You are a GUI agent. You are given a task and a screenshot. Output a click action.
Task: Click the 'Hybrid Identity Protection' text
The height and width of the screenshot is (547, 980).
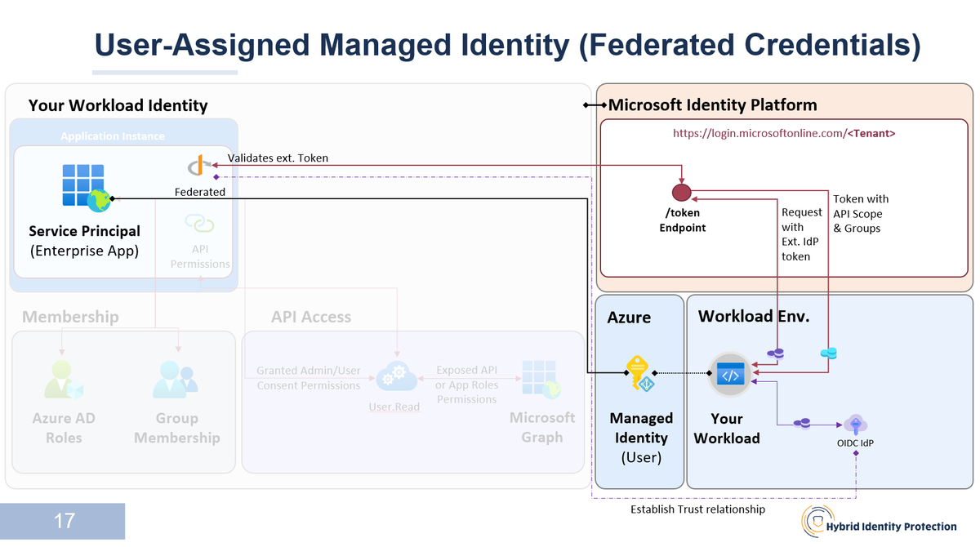point(891,527)
